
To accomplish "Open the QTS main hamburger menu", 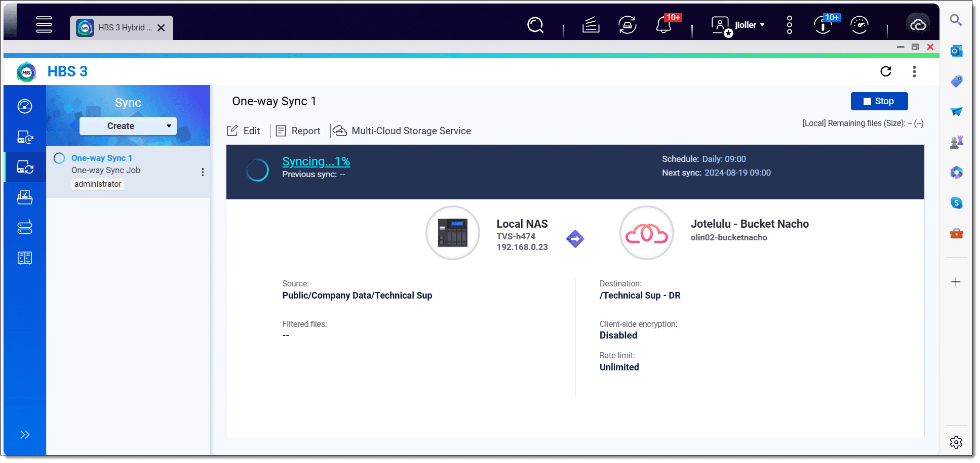I will [44, 24].
